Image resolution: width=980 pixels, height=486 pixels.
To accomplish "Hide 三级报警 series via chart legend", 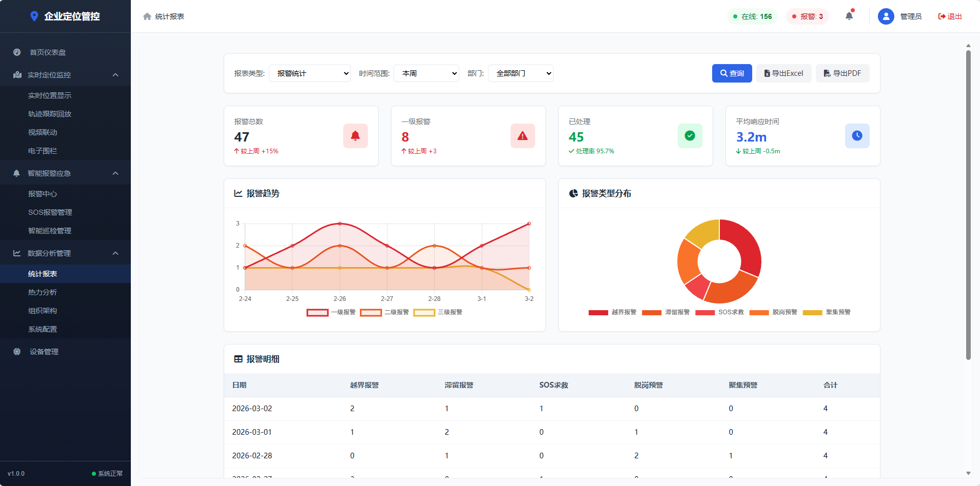I will pyautogui.click(x=438, y=312).
